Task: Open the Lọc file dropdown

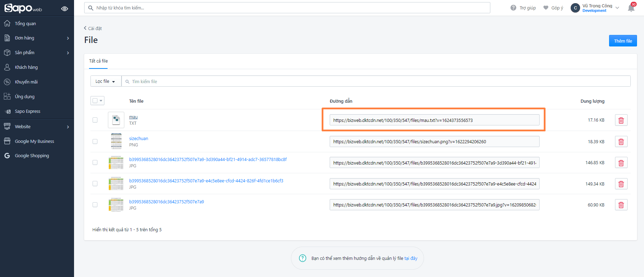Action: [x=105, y=81]
